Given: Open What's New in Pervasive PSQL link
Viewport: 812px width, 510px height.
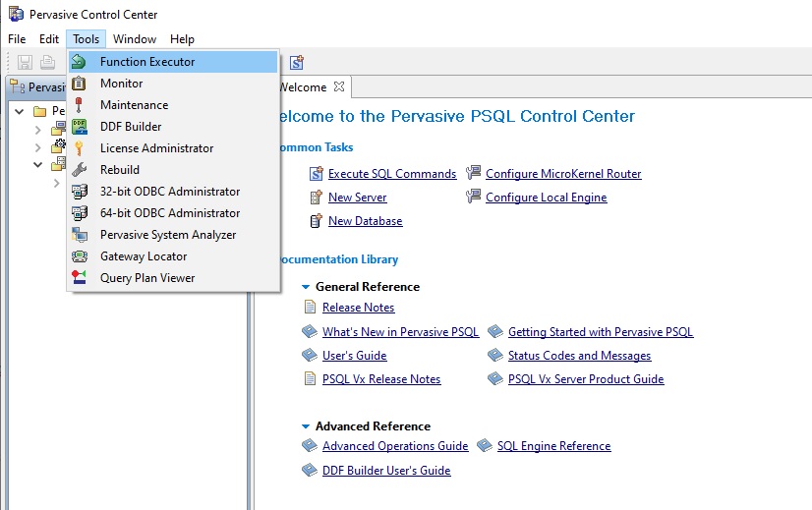Looking at the screenshot, I should [x=400, y=332].
